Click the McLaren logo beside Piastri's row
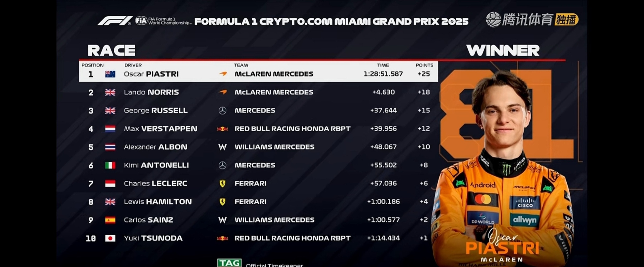 pos(223,74)
